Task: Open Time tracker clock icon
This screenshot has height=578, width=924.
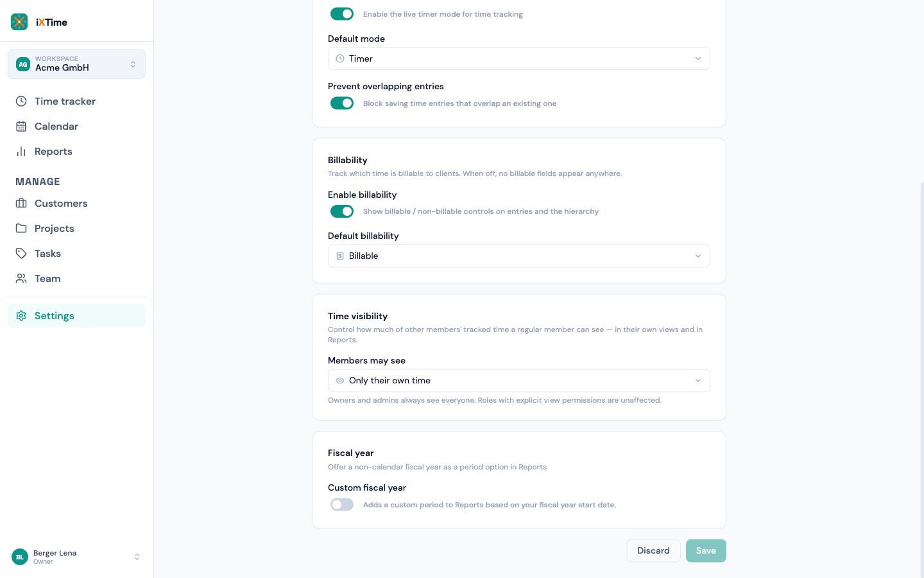Action: tap(21, 101)
